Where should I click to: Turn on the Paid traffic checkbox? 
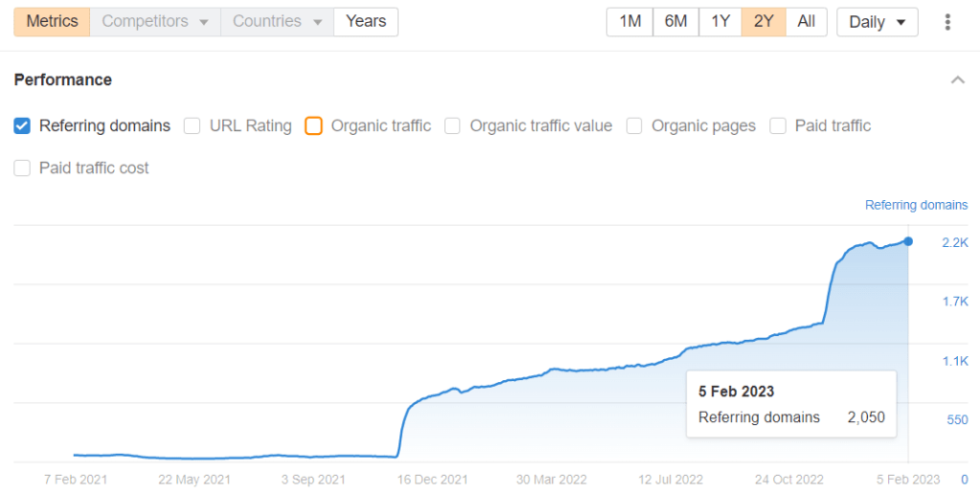click(778, 125)
